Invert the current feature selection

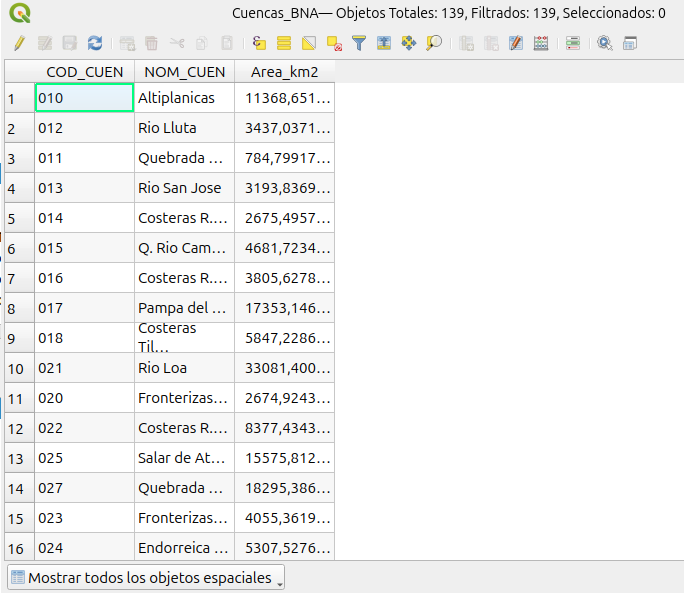[x=309, y=43]
